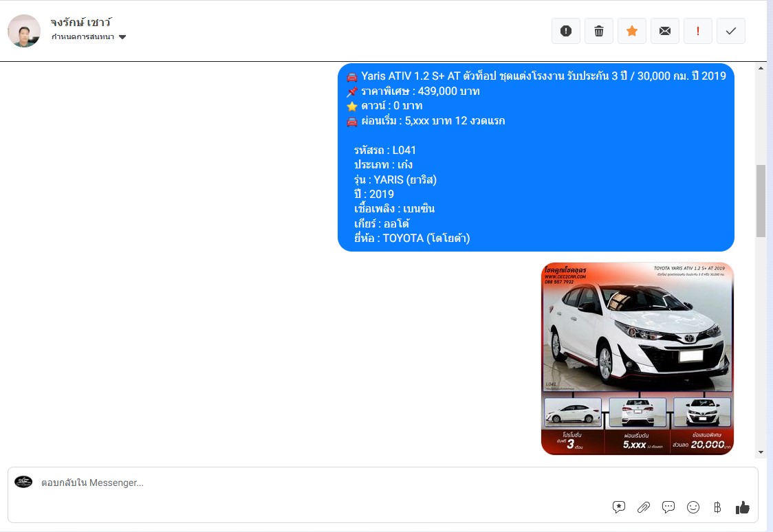773x532 pixels.
Task: Click the text 'ยี่ห้อ : TOYOTA (โตโยต้า)'
Action: coord(412,239)
